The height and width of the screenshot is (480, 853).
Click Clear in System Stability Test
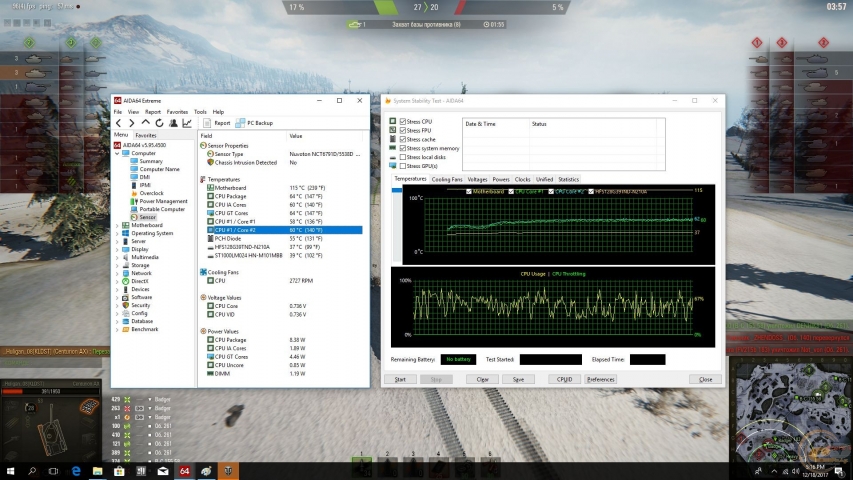click(483, 379)
